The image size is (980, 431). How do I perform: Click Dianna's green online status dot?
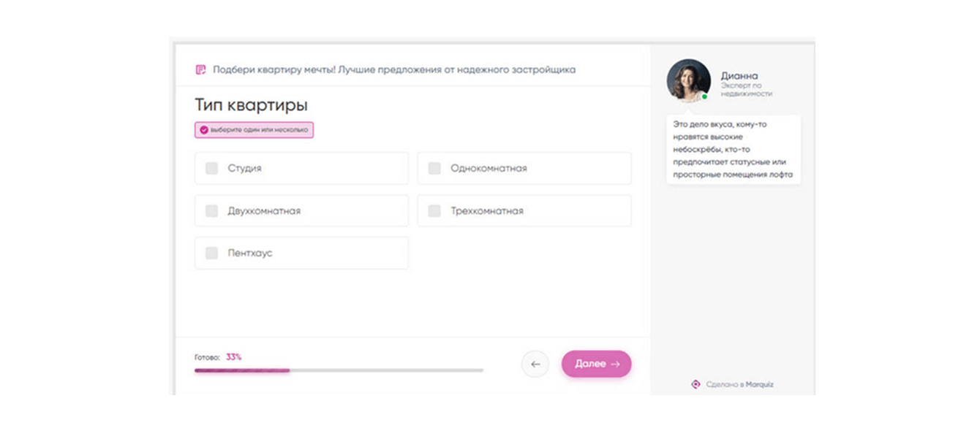(704, 96)
